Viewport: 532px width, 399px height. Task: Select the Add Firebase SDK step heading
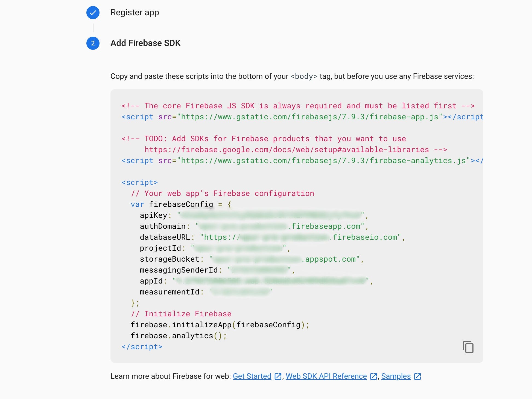(145, 43)
